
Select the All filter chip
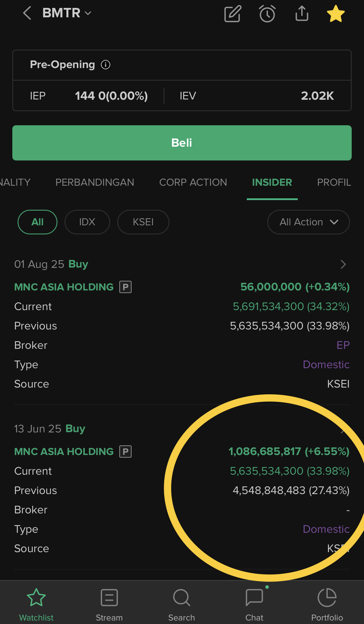(x=38, y=222)
